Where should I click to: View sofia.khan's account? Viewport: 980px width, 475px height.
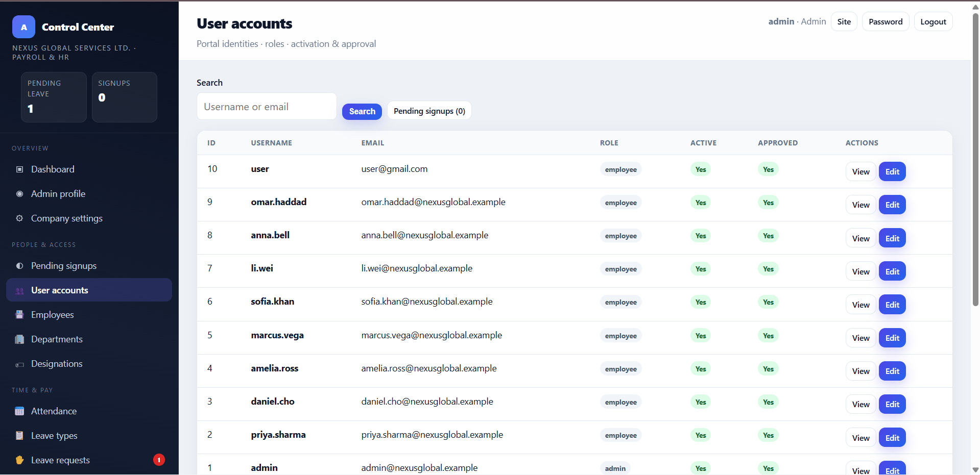[x=861, y=305]
